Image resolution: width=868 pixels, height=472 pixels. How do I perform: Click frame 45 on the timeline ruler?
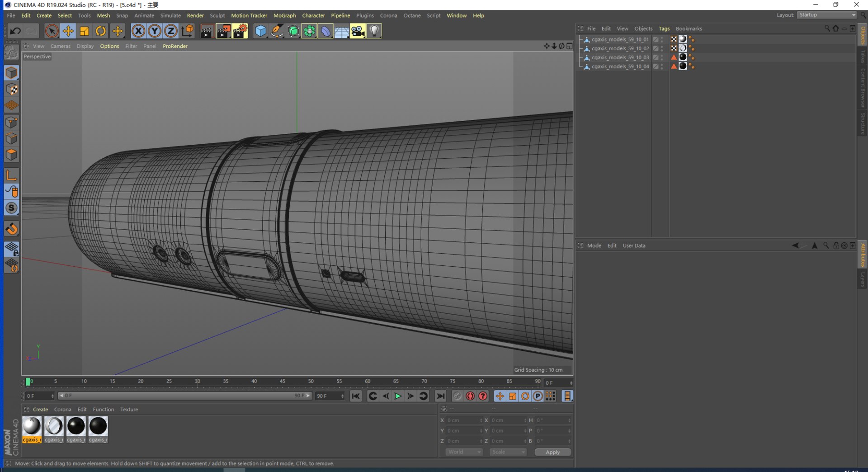pyautogui.click(x=282, y=382)
